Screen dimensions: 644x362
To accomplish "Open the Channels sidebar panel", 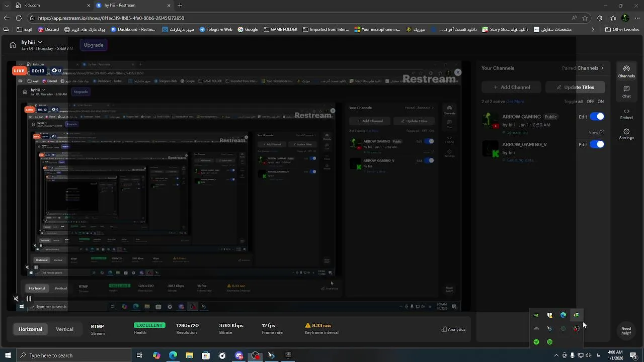I will (x=626, y=71).
